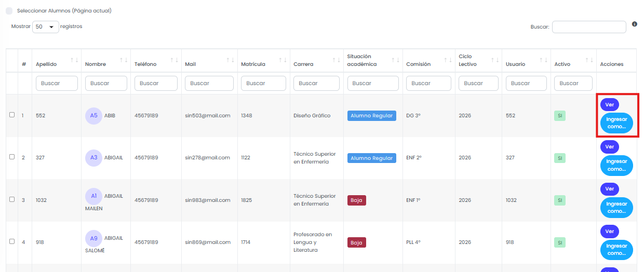Sort table by Teléfono column arrows
The image size is (644, 272).
pos(174,60)
